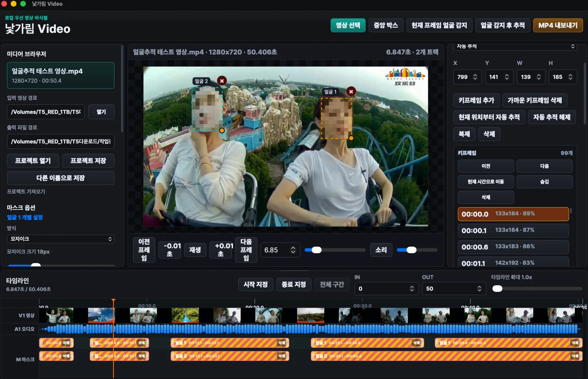Select the 얼굴 2 label tag on the video
Screen dimensions: 588x379
pos(201,81)
